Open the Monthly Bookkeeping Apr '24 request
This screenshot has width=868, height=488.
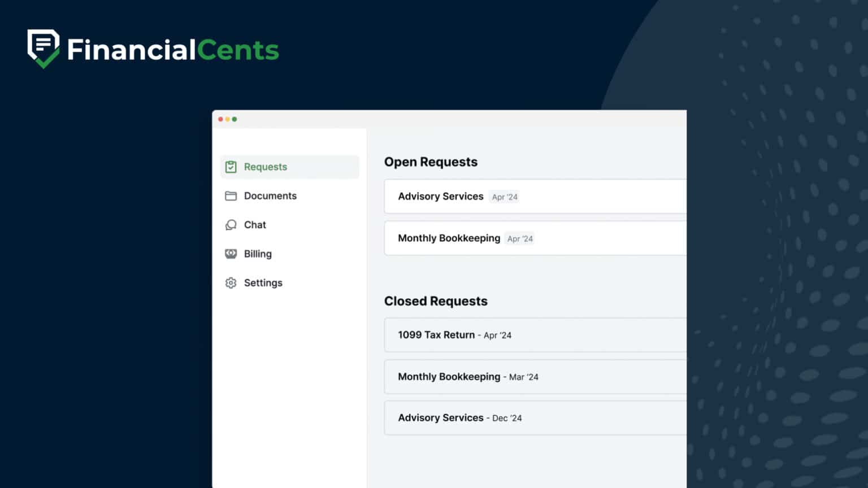[509, 238]
